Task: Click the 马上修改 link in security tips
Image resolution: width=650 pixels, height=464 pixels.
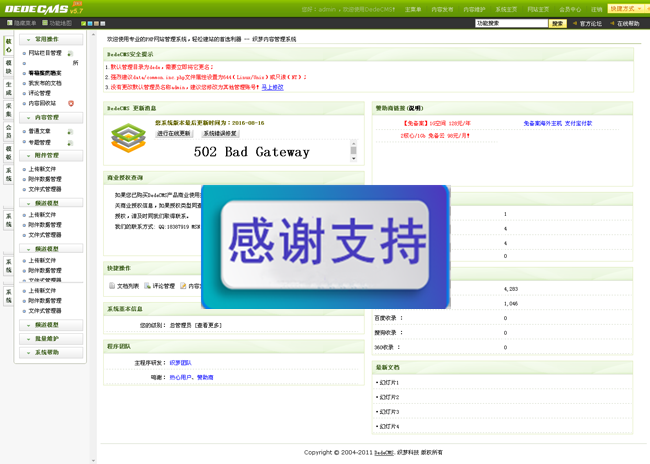Action: 272,87
